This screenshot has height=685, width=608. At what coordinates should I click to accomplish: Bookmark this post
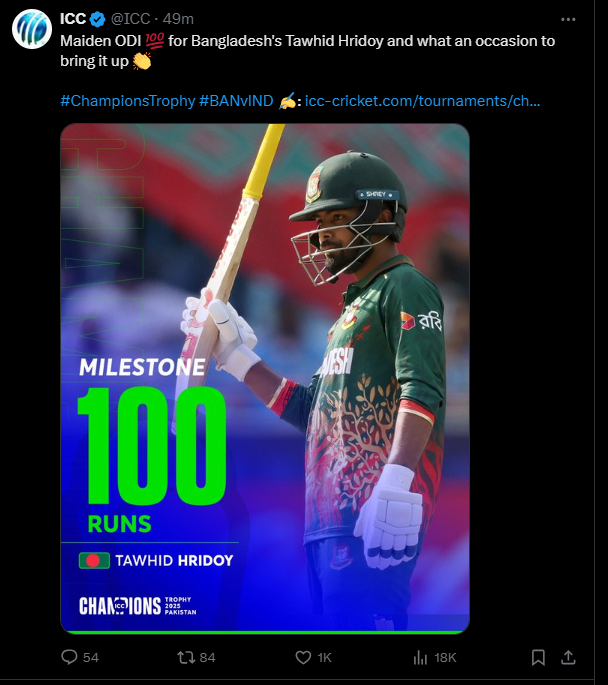[538, 657]
